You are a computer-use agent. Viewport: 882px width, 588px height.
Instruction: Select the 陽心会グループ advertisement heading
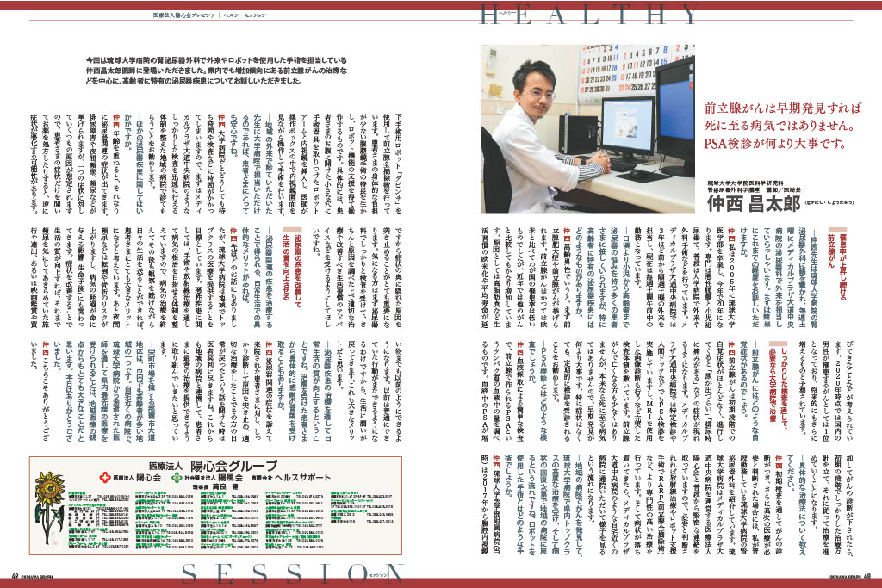pyautogui.click(x=214, y=466)
